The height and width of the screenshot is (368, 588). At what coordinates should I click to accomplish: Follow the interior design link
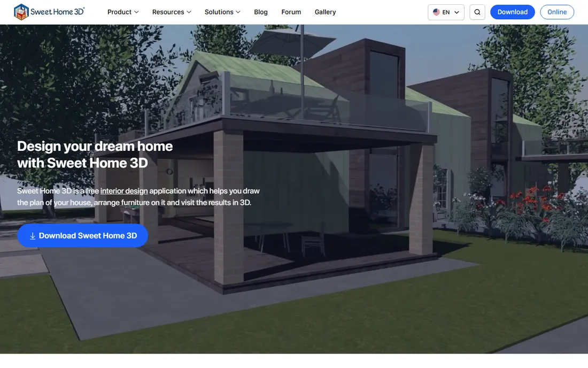[x=124, y=191]
